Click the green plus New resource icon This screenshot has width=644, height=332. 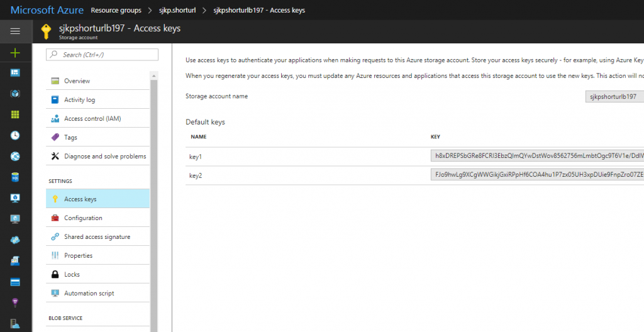tap(15, 53)
